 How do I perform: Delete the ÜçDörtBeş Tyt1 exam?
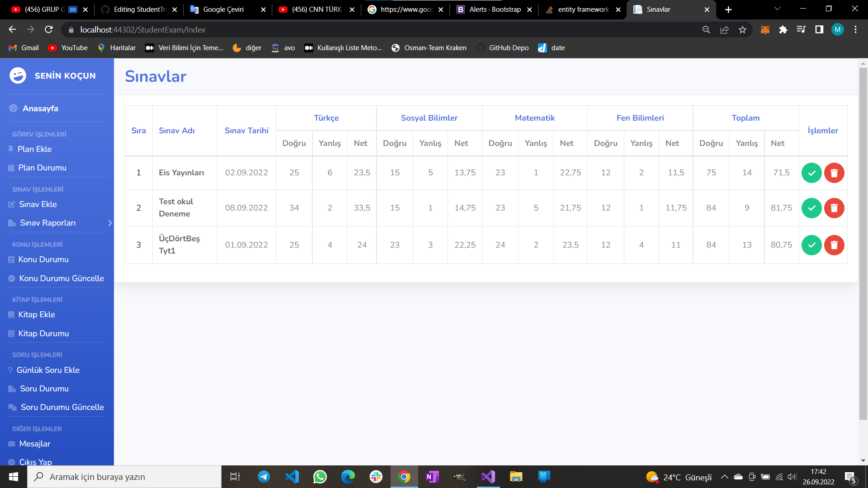(x=834, y=245)
